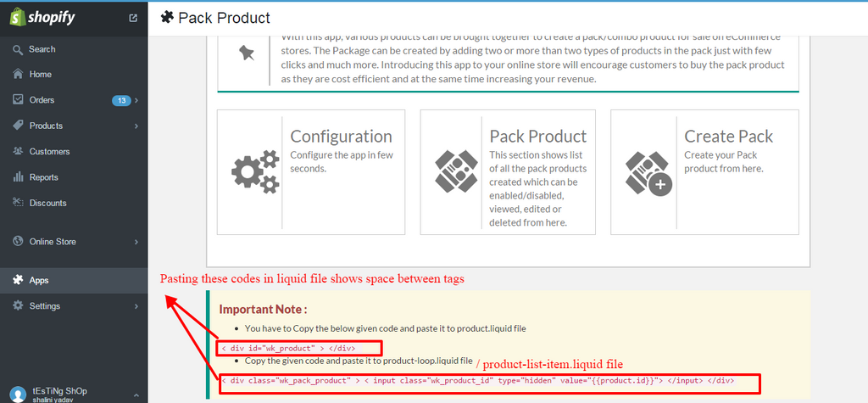This screenshot has width=868, height=403.
Task: Click the Reports bar chart icon
Action: point(18,177)
